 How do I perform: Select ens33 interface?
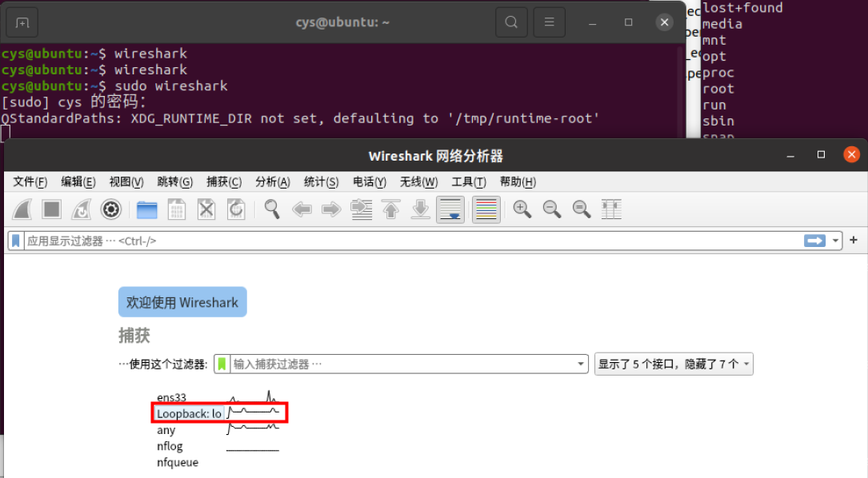[x=172, y=397]
